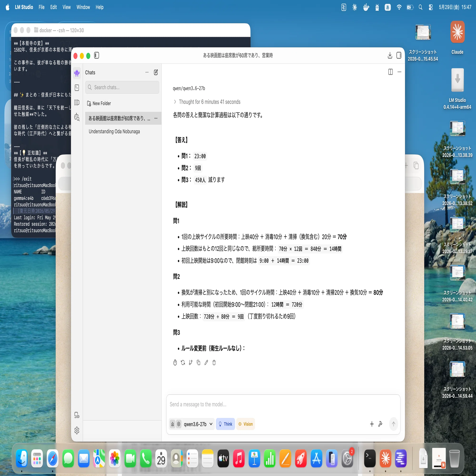This screenshot has width=476, height=476.
Task: Open Terminal from the Dock
Action: [370, 459]
